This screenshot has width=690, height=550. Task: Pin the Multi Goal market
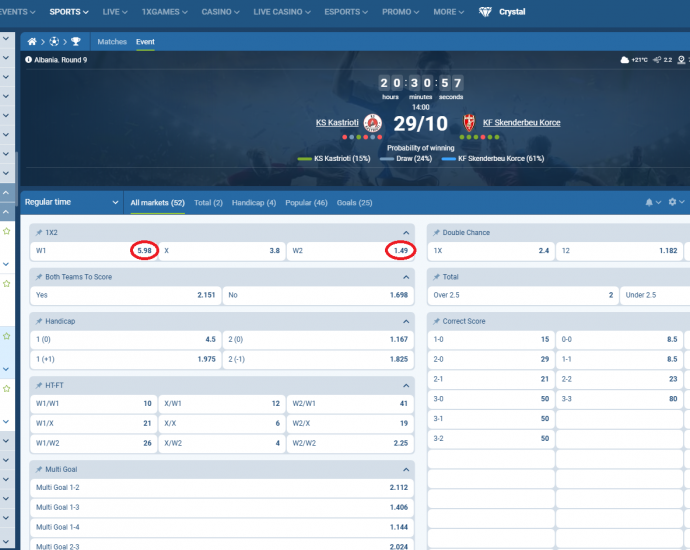tap(39, 469)
